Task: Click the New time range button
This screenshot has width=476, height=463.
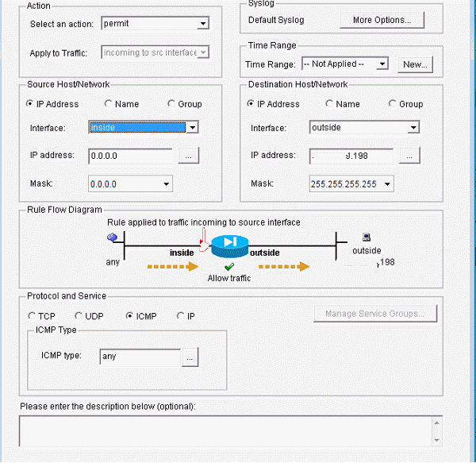Action: 415,64
